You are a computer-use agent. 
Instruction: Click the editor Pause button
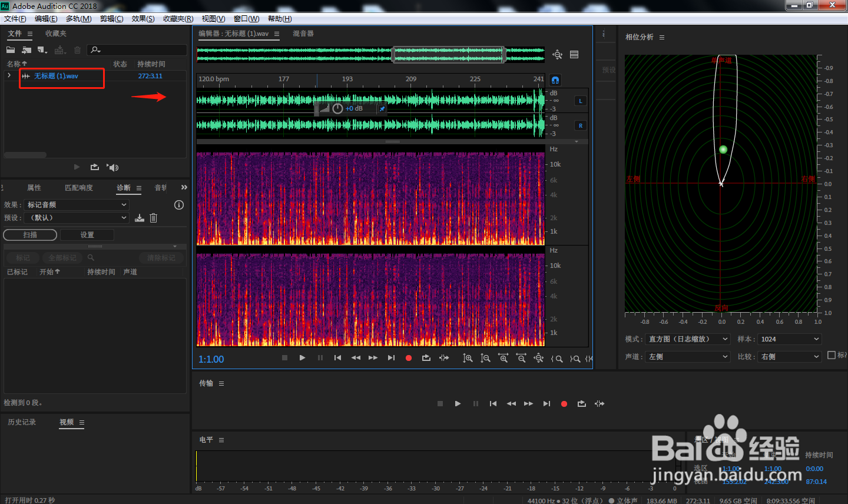click(320, 358)
